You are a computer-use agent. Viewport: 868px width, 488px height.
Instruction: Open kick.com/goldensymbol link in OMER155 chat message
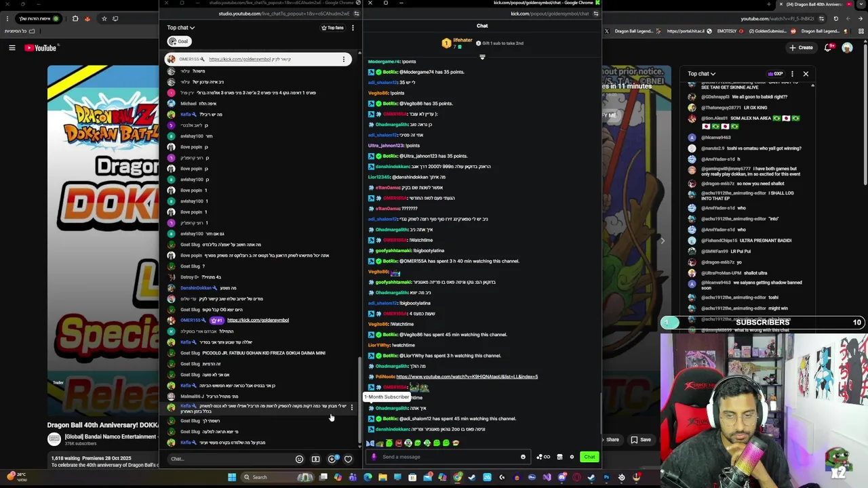pyautogui.click(x=258, y=320)
